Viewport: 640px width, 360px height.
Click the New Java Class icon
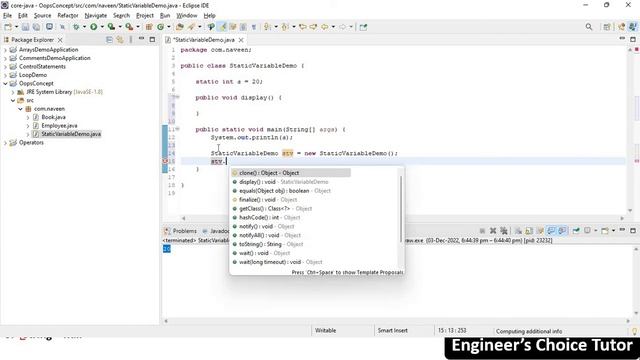point(160,27)
